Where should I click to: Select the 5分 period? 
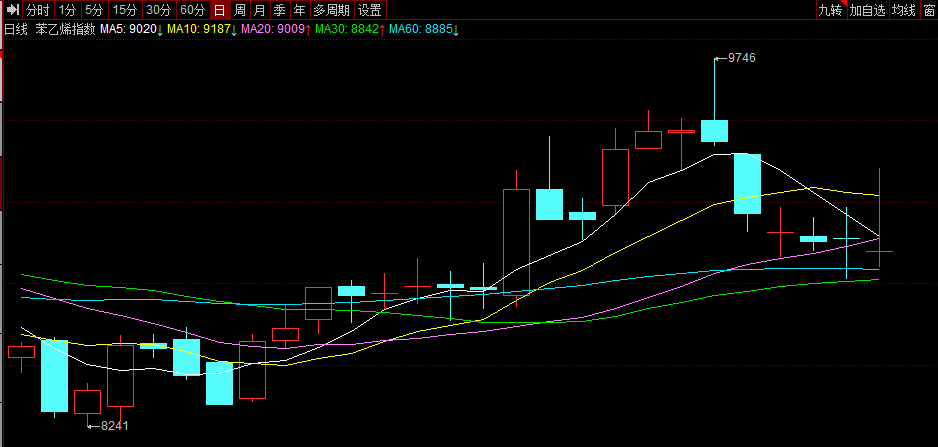pyautogui.click(x=93, y=10)
